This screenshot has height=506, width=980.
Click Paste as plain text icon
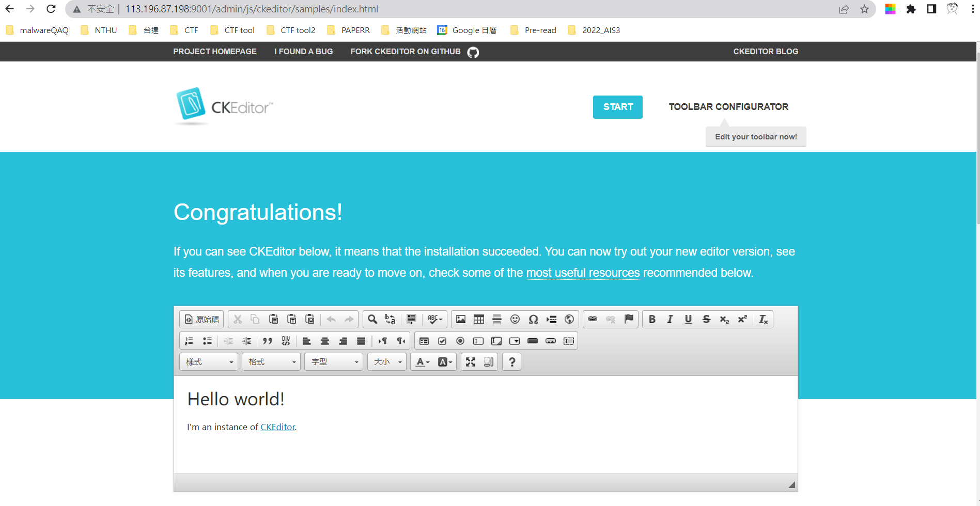tap(292, 320)
